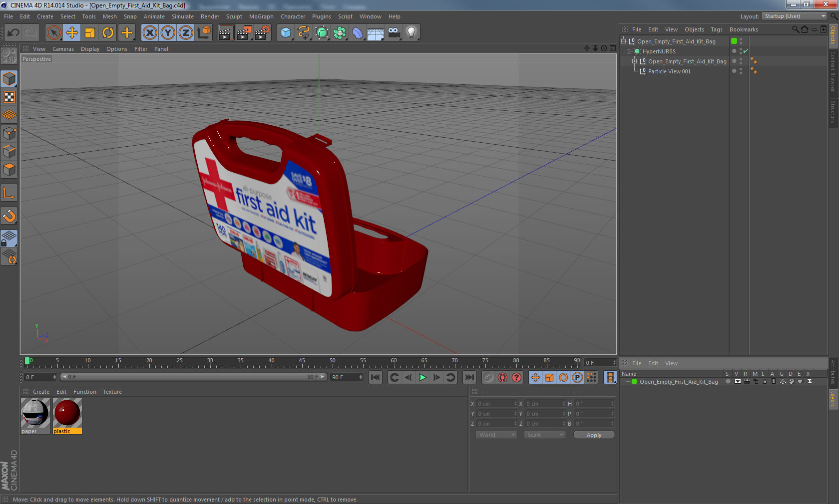Viewport: 839px width, 504px height.
Task: Add Array modeling object icon
Action: pyautogui.click(x=340, y=33)
